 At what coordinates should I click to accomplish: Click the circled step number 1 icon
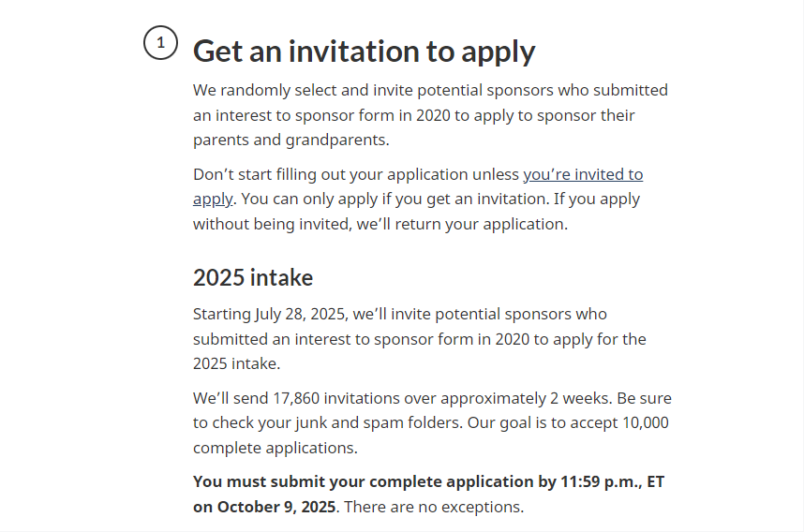tap(160, 42)
